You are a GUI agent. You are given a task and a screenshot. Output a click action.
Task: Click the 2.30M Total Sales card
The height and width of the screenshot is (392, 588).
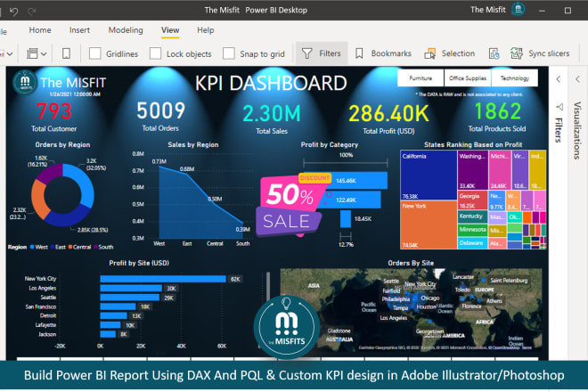(x=272, y=118)
